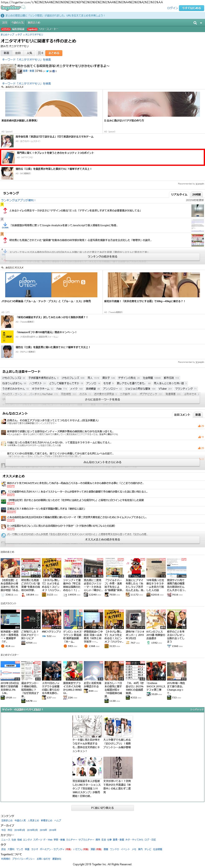Click the thumbs-up icon with count 29
Viewport: 205px width, 868px height.
click(x=199, y=426)
